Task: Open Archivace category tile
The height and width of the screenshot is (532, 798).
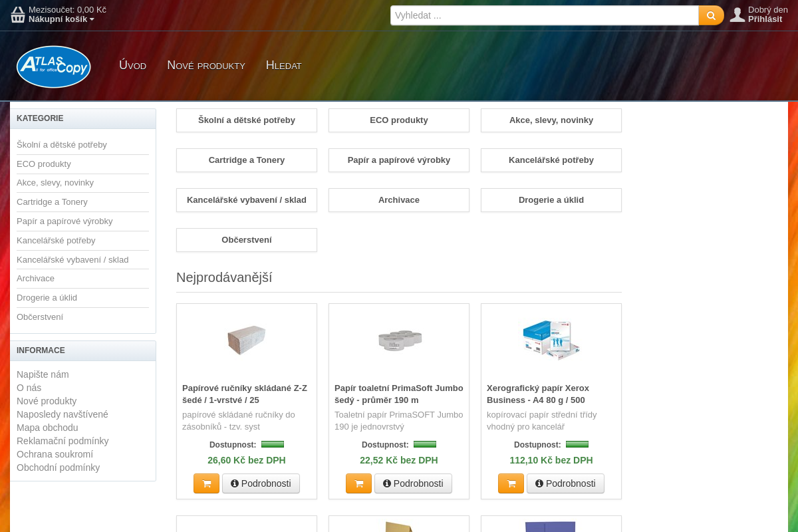Action: pyautogui.click(x=399, y=200)
